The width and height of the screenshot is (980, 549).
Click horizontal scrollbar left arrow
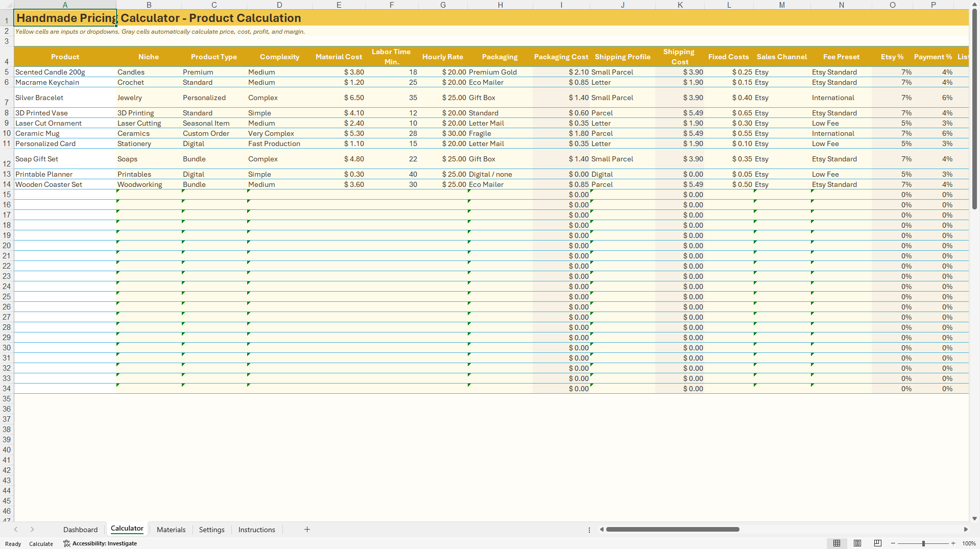pos(602,530)
